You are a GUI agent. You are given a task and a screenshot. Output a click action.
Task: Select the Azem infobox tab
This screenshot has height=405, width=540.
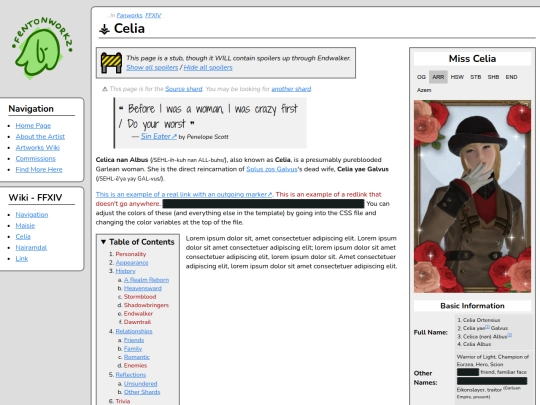[x=424, y=90]
